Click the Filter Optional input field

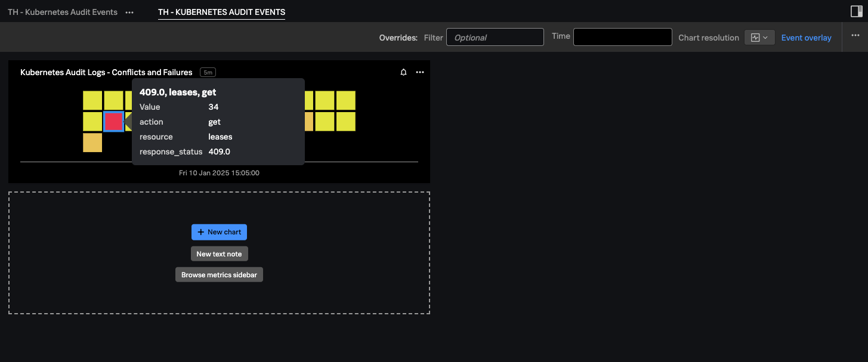pyautogui.click(x=495, y=37)
